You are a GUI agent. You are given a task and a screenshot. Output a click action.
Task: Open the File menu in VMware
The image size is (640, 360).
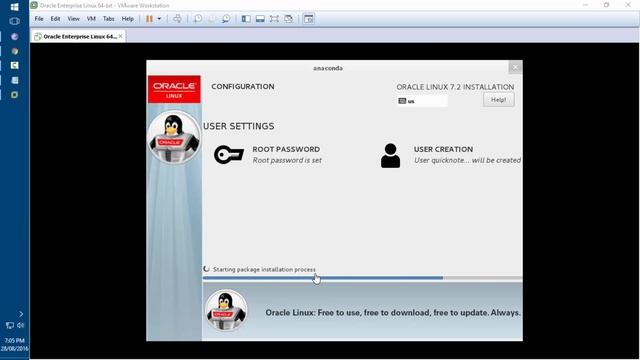(x=39, y=19)
